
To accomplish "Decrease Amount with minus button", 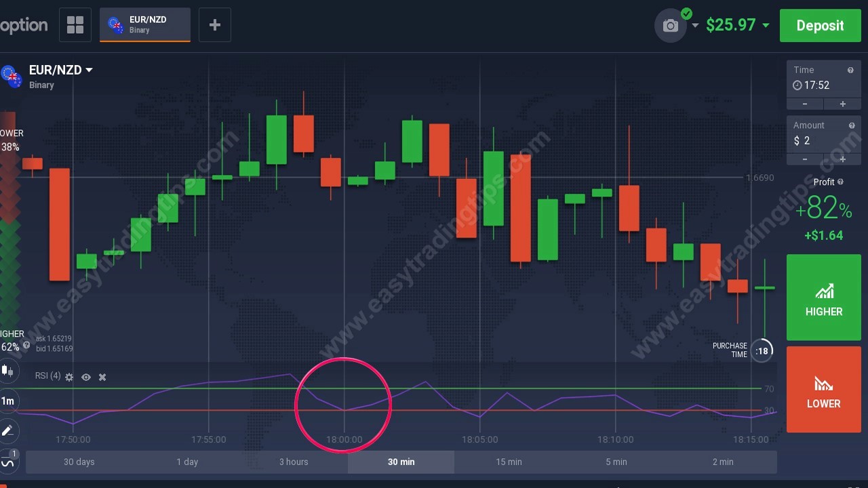I will point(805,159).
